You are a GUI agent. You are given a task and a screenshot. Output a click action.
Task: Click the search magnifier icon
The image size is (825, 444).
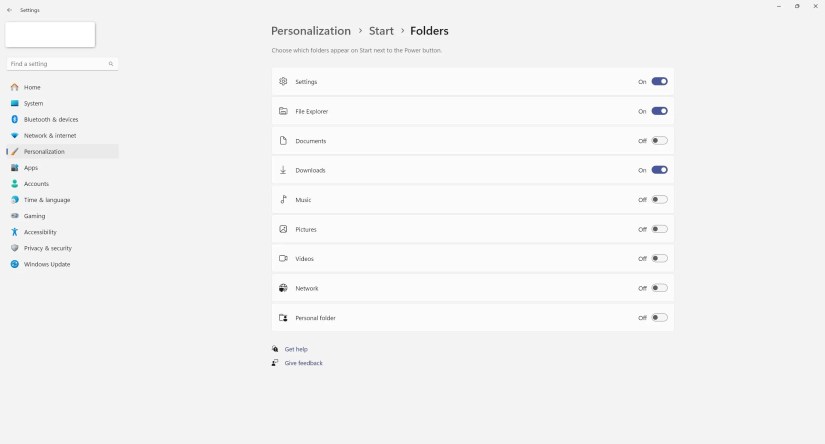click(x=111, y=64)
